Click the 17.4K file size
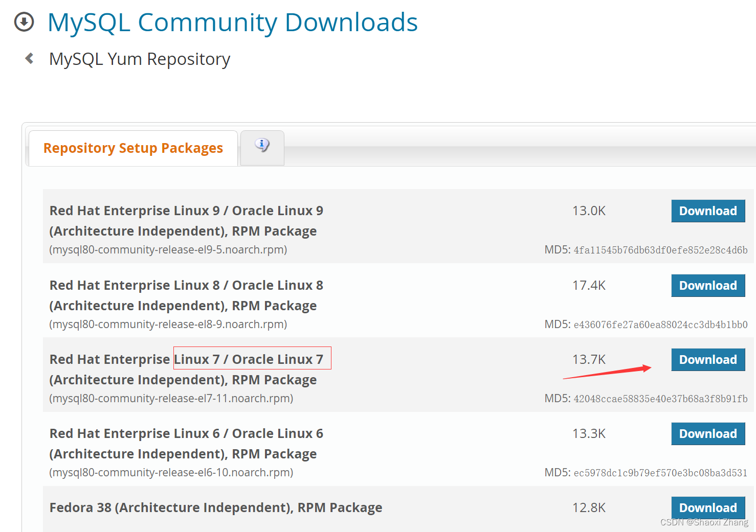 pyautogui.click(x=589, y=286)
